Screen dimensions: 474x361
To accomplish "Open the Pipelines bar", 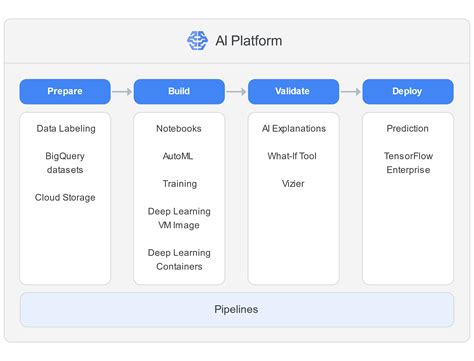I will click(x=237, y=309).
